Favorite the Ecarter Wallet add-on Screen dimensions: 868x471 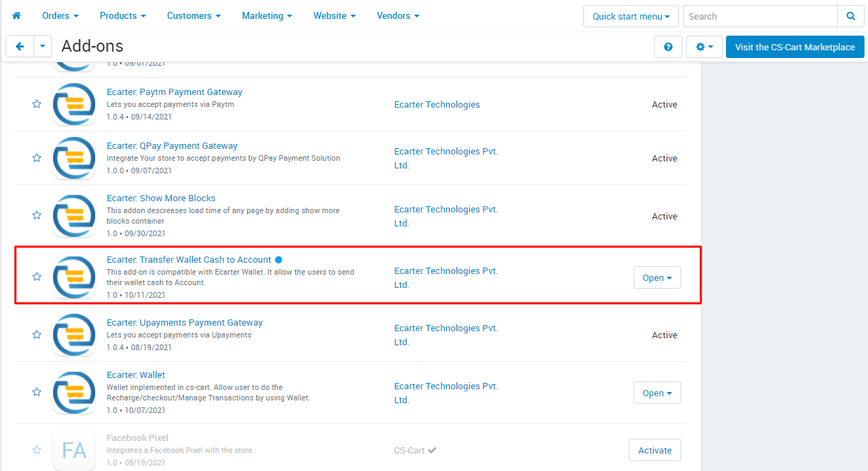36,393
